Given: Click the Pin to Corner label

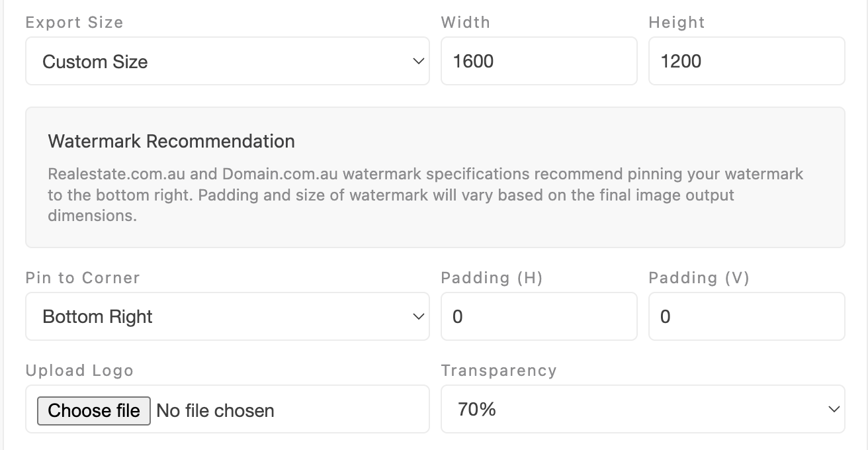Looking at the screenshot, I should 83,278.
